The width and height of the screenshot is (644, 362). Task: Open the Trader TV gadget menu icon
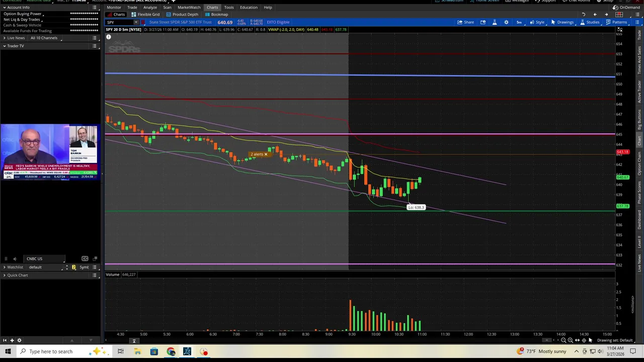click(x=95, y=46)
